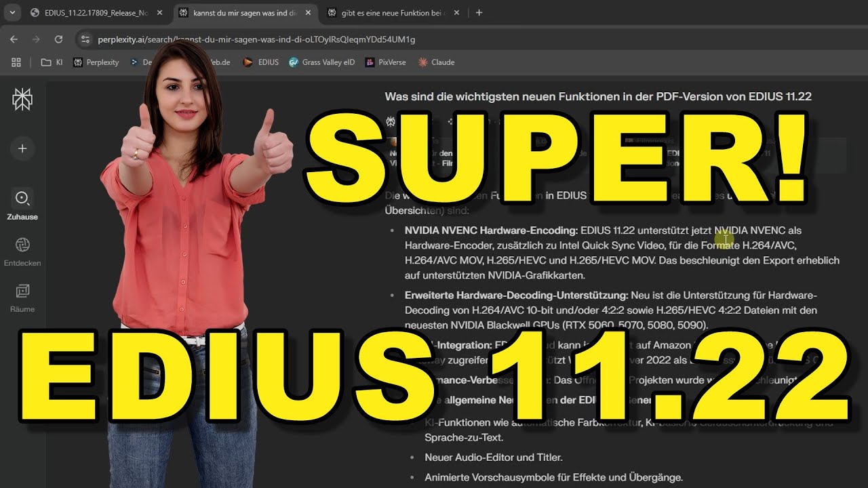Screen dimensions: 868x488
Task: Start a new thread with plus button
Action: (22, 148)
